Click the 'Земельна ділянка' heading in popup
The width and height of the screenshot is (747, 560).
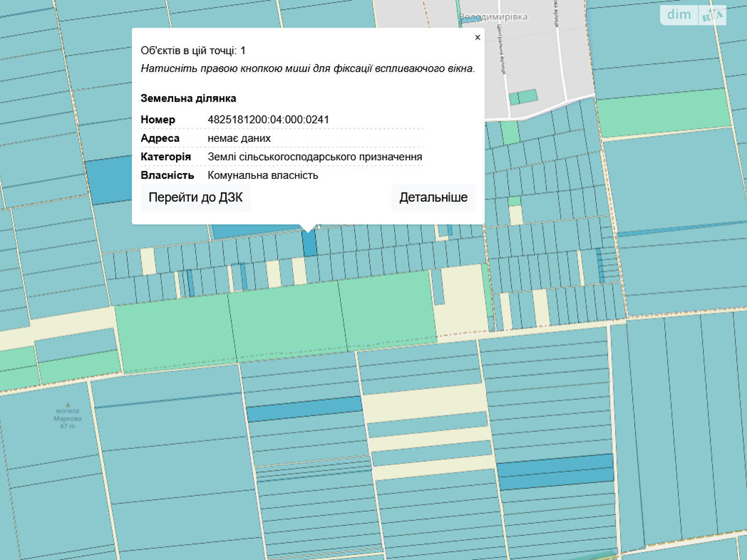[x=188, y=98]
